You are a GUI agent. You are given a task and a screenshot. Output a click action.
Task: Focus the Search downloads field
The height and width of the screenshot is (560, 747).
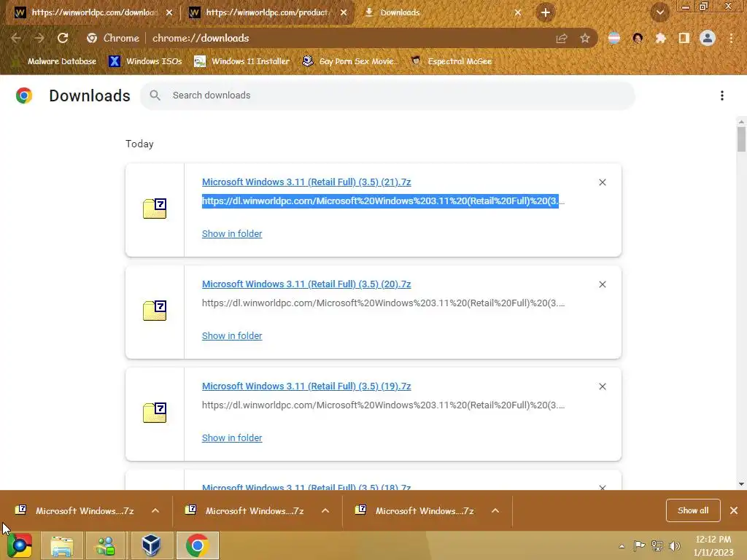click(x=387, y=96)
